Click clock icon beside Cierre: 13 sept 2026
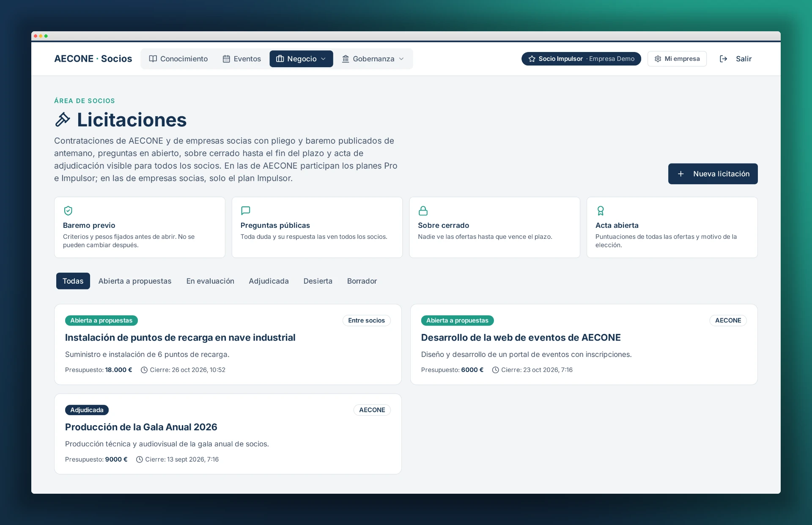The height and width of the screenshot is (525, 812). 139,459
